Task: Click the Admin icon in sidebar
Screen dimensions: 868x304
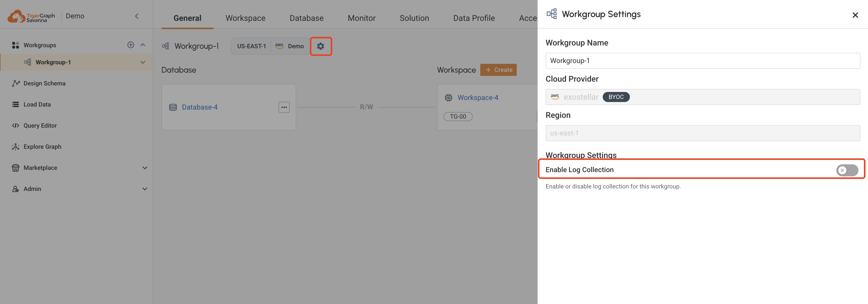Action: [16, 188]
